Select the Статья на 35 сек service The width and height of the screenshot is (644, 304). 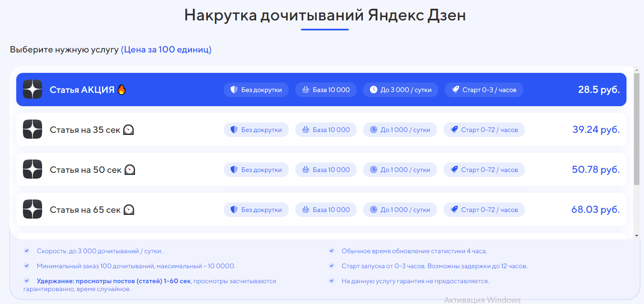coord(321,130)
